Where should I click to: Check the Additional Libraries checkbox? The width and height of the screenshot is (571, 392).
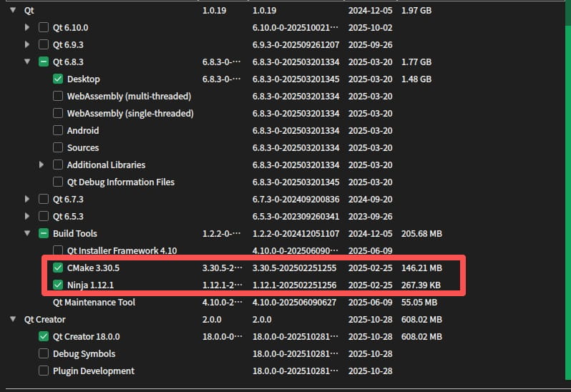[x=58, y=165]
